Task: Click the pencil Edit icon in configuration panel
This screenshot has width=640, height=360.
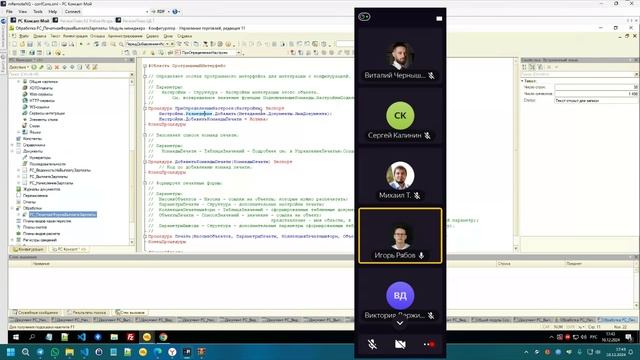Action: (41, 67)
